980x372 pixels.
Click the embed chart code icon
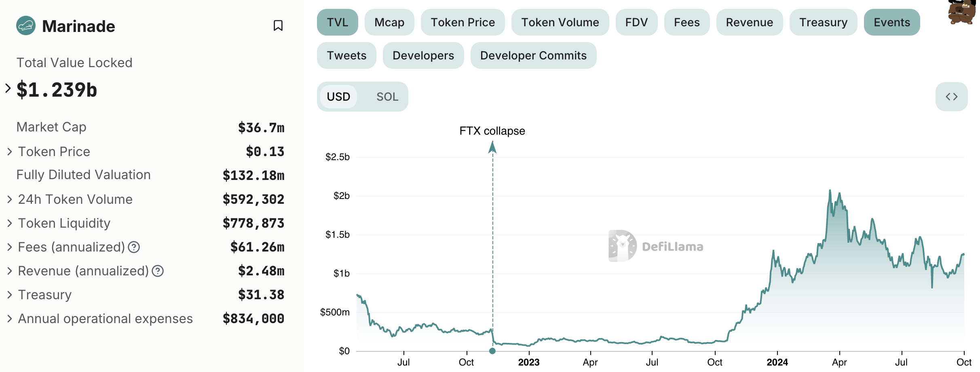click(951, 97)
